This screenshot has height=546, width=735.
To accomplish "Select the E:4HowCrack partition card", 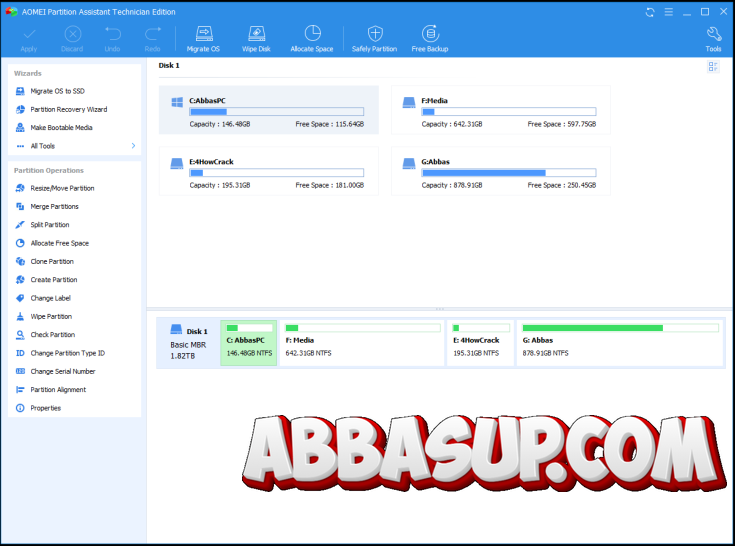I will [x=269, y=171].
